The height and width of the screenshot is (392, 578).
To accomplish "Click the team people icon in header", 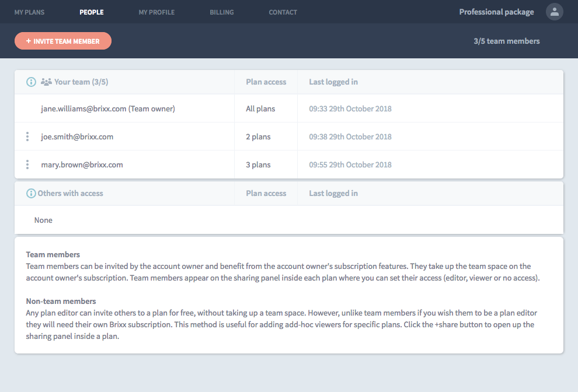I will tap(46, 82).
